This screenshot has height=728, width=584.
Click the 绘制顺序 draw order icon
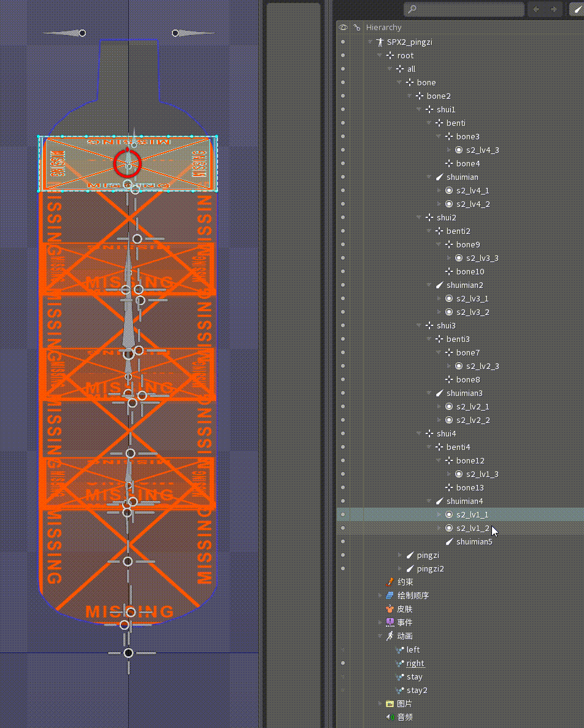(x=390, y=595)
